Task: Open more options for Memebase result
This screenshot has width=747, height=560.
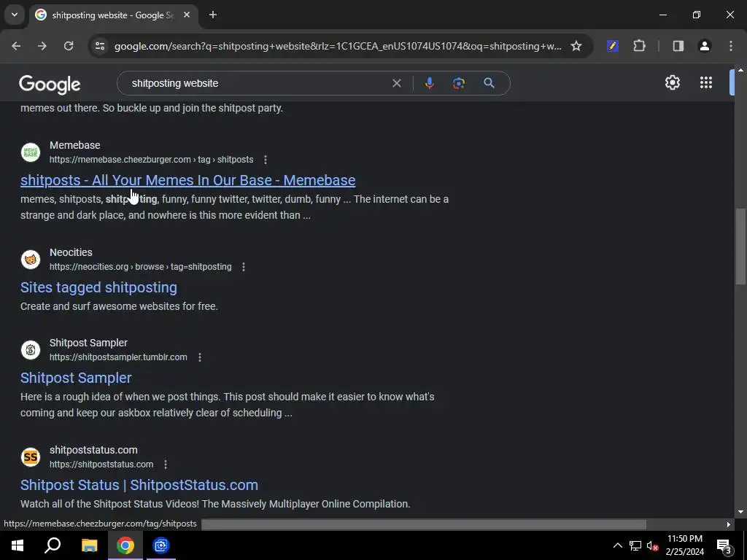Action: pos(266,160)
